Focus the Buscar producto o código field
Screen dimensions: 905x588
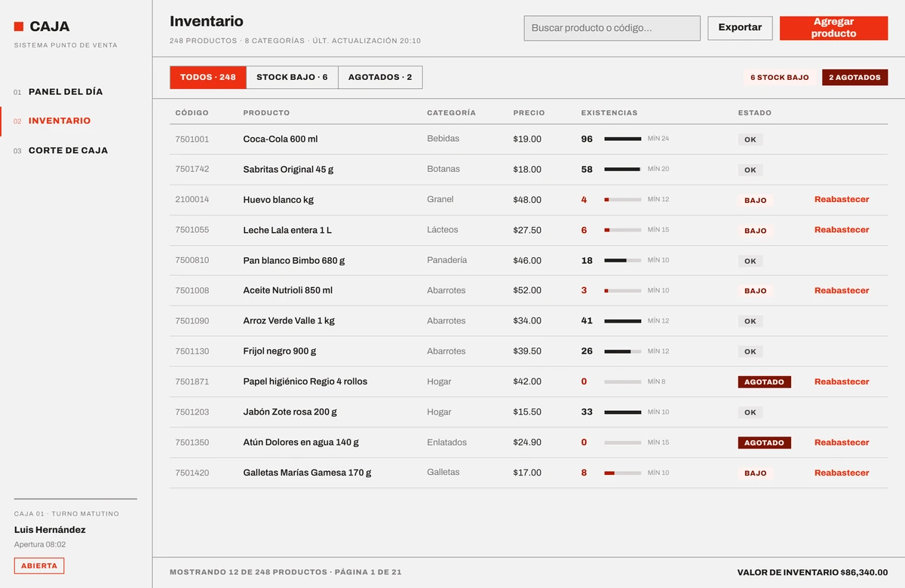point(612,28)
